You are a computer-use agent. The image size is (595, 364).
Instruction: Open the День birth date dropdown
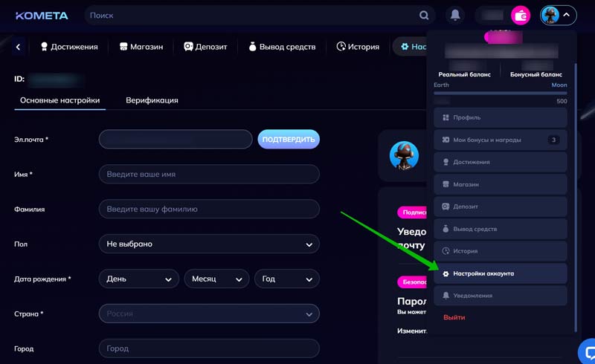click(x=138, y=279)
